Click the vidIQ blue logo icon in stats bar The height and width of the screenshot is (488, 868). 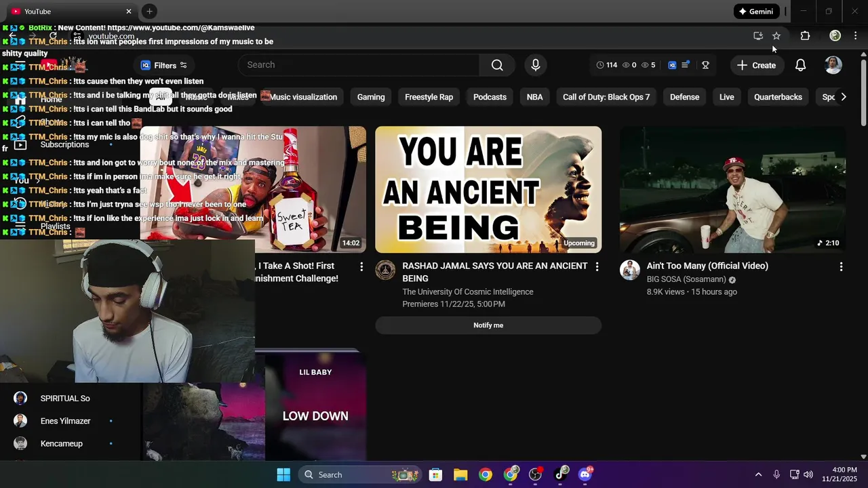[x=672, y=65]
